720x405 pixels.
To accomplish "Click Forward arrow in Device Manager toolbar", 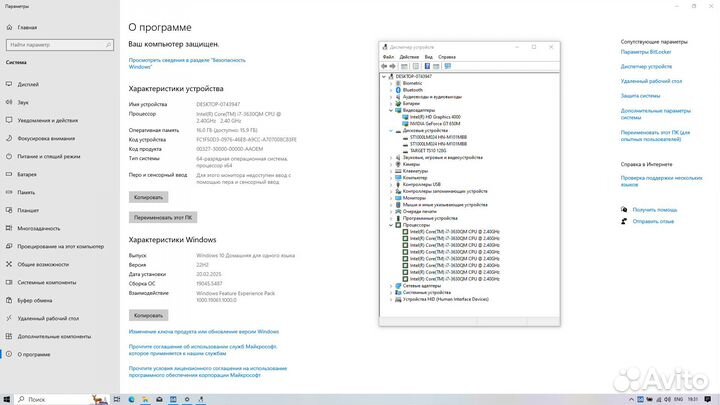I will (393, 66).
